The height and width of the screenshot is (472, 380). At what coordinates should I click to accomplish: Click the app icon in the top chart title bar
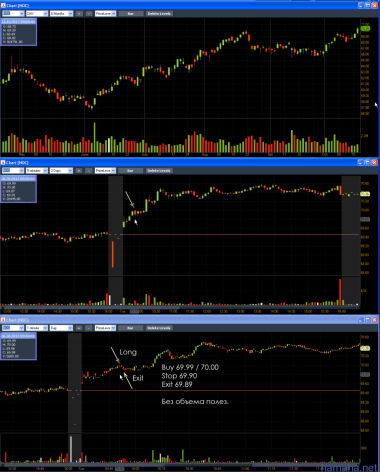tap(3, 6)
